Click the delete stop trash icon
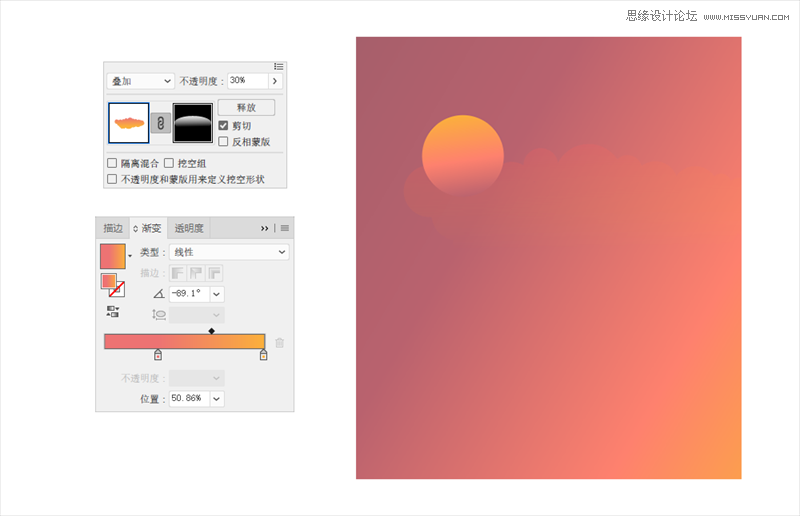This screenshot has height=516, width=800. point(280,342)
